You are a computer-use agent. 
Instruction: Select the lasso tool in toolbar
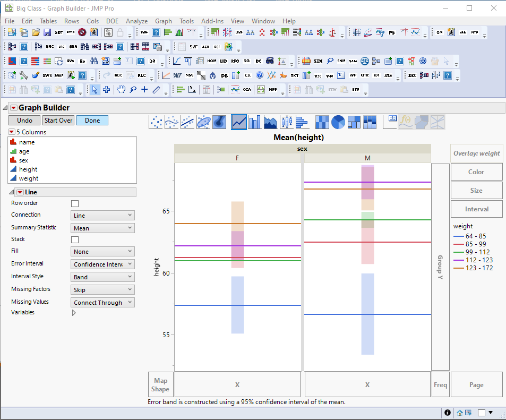pos(134,89)
